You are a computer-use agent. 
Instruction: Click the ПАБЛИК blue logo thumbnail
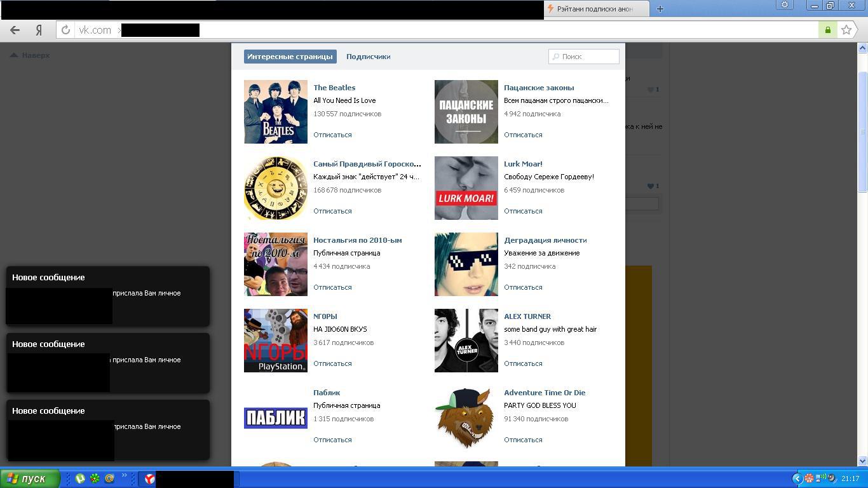tap(276, 417)
